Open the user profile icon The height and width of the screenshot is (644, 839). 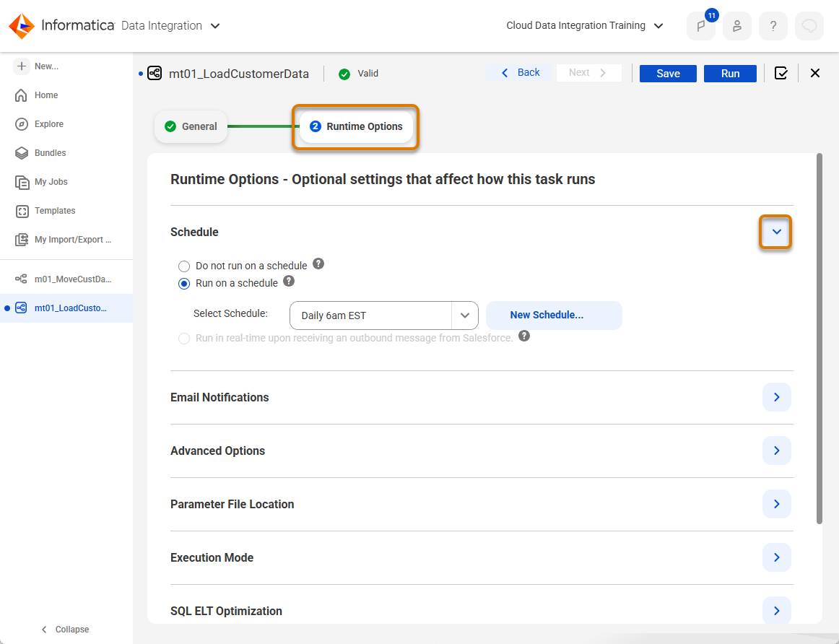coord(736,26)
